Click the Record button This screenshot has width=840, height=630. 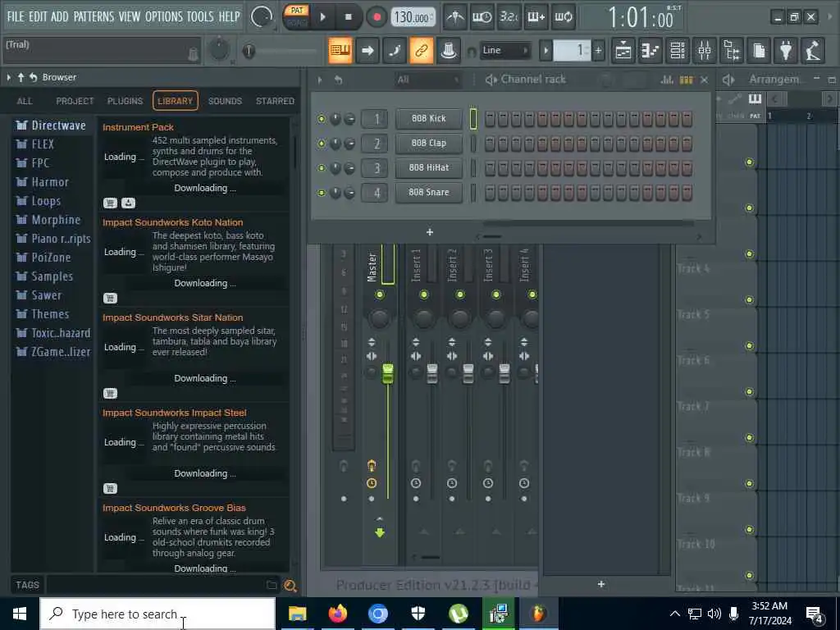(377, 17)
